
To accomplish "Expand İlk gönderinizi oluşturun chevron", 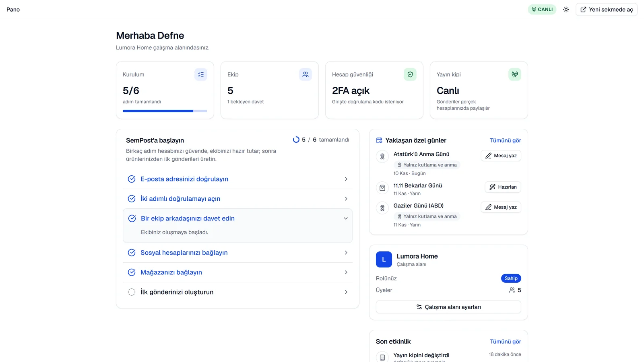I will pos(346,292).
